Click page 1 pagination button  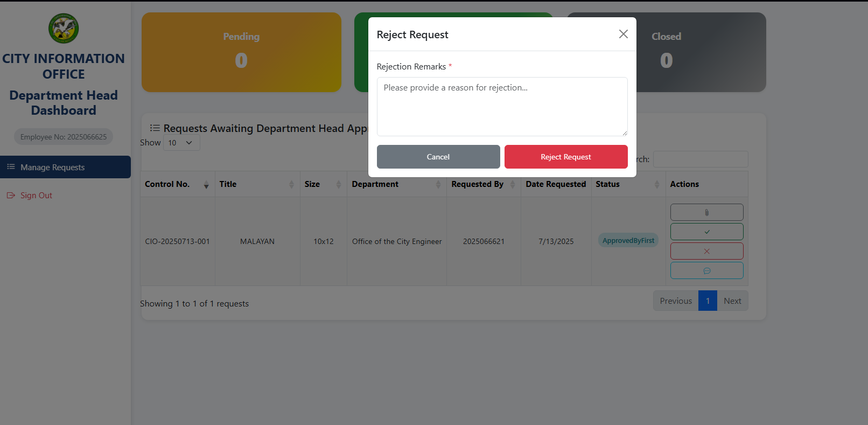point(708,301)
